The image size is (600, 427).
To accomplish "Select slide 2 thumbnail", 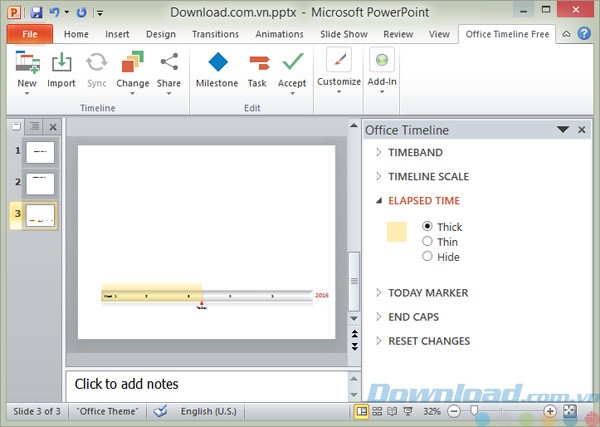I will click(x=40, y=182).
